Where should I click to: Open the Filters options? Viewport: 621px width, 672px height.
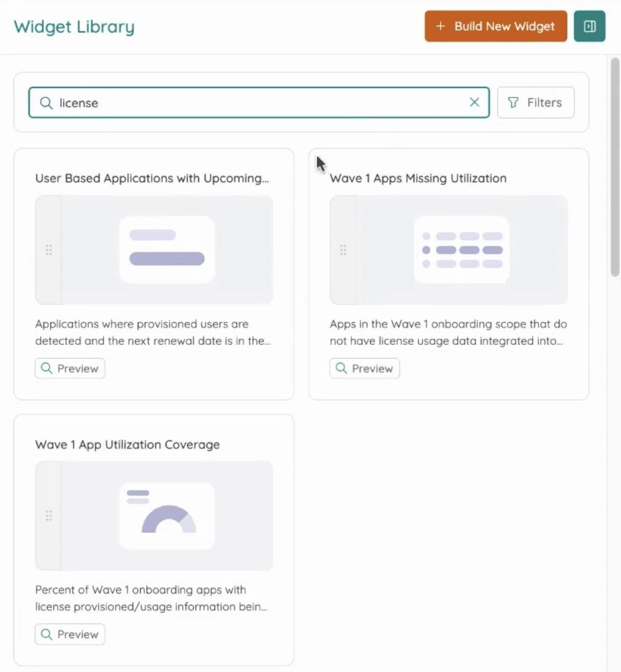click(x=535, y=102)
